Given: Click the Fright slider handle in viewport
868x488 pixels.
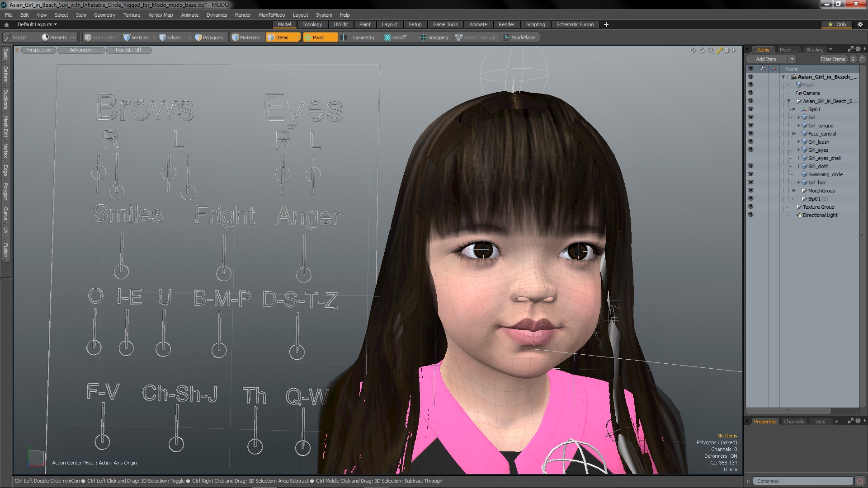Looking at the screenshot, I should 224,273.
